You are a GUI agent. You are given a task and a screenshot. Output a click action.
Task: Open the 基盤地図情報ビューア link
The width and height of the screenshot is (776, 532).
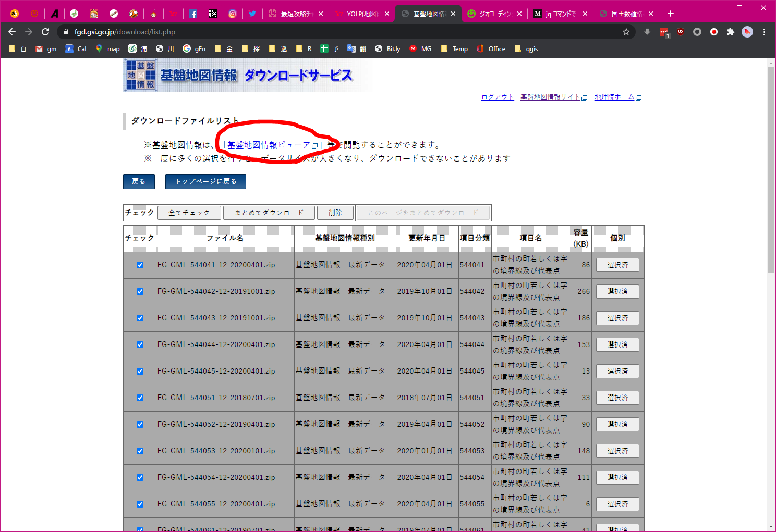pyautogui.click(x=269, y=145)
